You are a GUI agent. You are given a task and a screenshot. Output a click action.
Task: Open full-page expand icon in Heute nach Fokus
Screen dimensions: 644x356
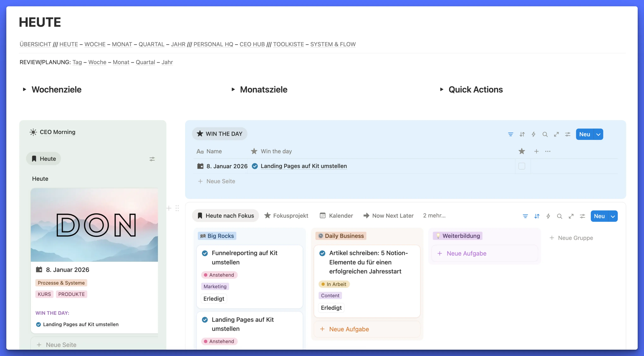click(571, 216)
